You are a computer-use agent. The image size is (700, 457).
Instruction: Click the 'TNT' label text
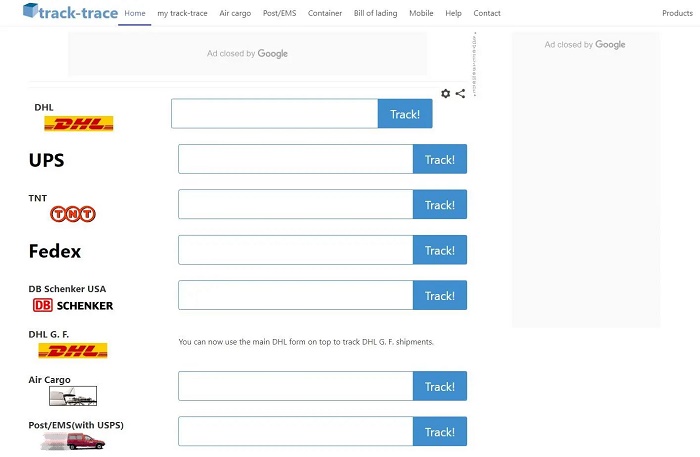coord(38,198)
